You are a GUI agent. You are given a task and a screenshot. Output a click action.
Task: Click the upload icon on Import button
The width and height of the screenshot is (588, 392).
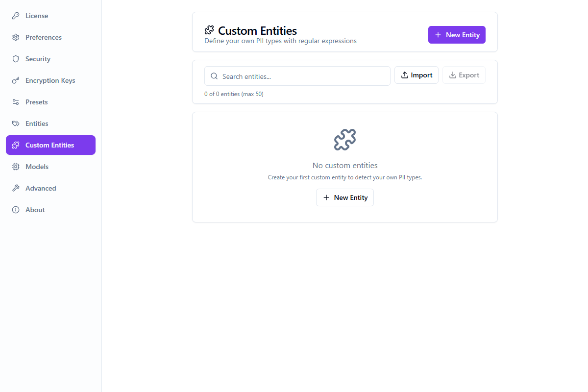405,74
